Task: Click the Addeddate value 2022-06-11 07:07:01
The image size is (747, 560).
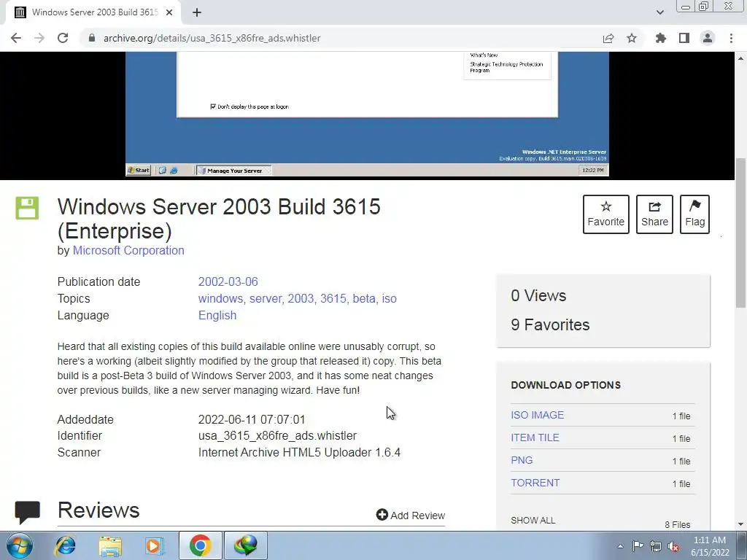Action: click(252, 419)
